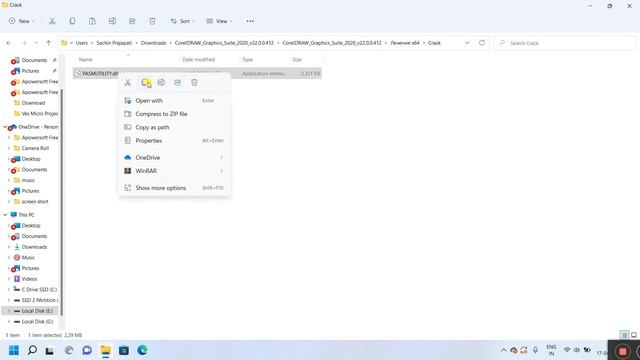Choose Show more options
The height and width of the screenshot is (360, 640).
click(174, 188)
